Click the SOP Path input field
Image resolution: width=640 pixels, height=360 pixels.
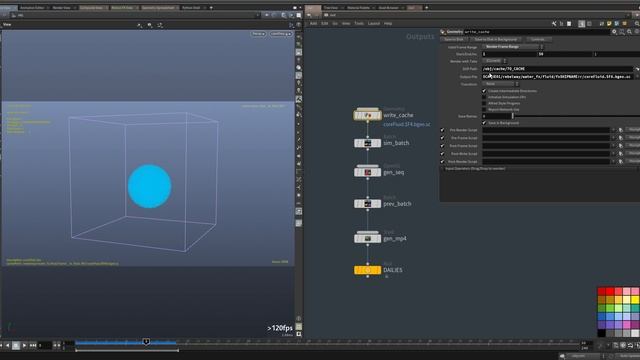(557, 69)
